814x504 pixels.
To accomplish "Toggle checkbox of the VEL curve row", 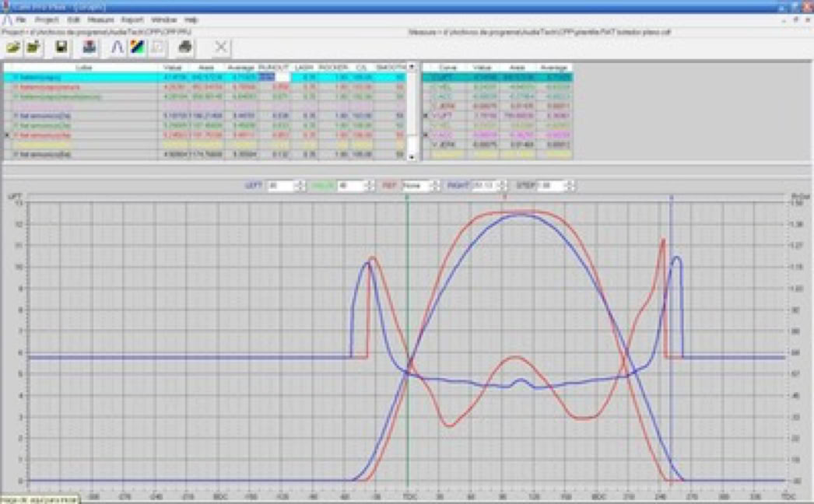I will pyautogui.click(x=432, y=87).
